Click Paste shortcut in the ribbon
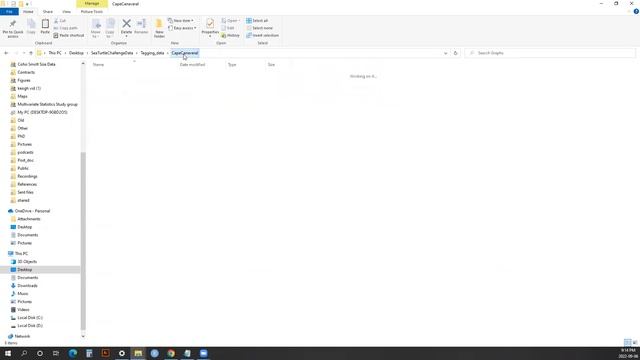The image size is (640, 360). pos(69,36)
